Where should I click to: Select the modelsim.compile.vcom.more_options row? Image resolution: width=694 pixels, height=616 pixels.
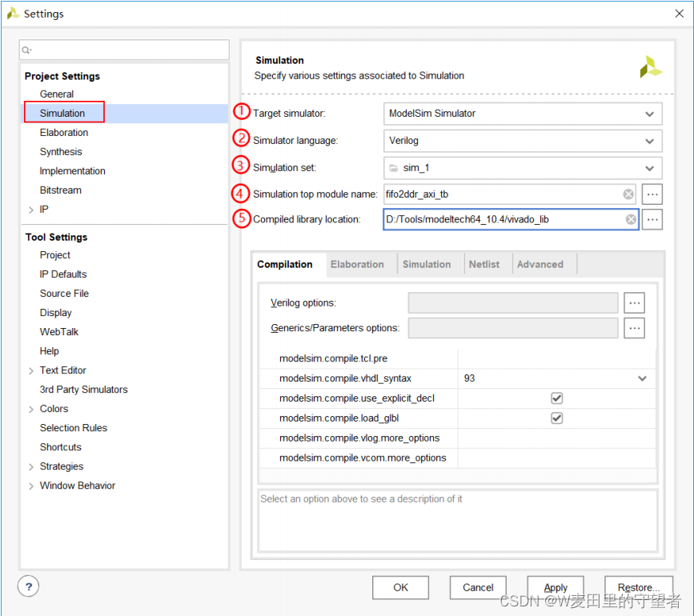[x=457, y=458]
